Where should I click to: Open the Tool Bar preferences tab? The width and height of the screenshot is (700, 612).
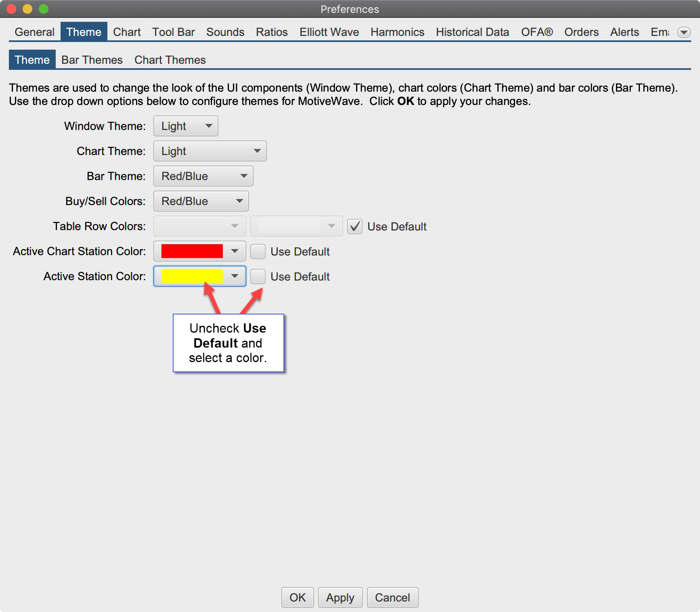point(174,32)
